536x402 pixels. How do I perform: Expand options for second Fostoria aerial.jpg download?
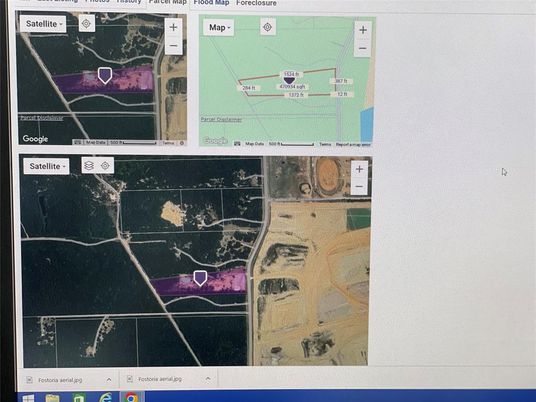pyautogui.click(x=208, y=378)
